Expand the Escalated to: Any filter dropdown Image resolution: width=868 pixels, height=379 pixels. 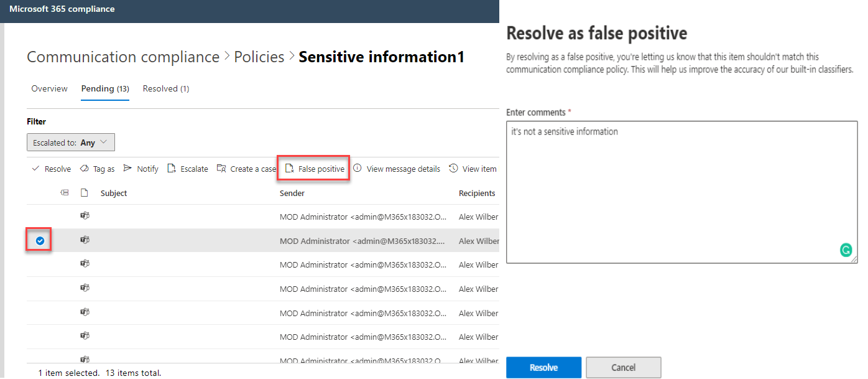coord(71,143)
